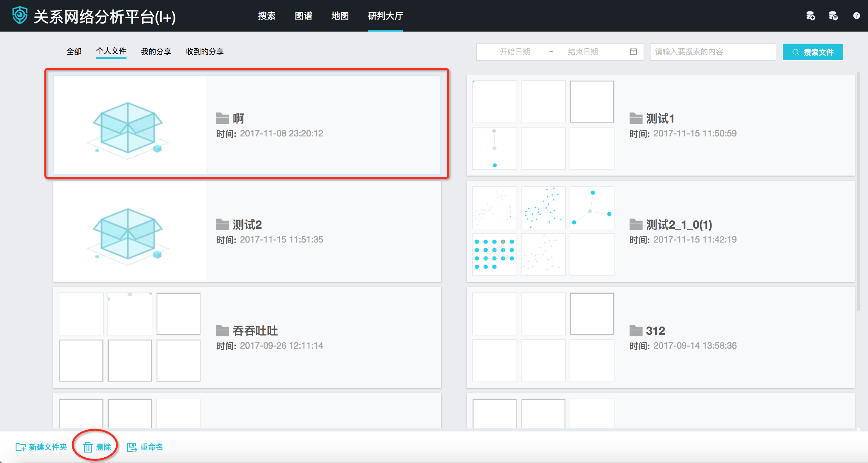Click timestamp 2017-11-15 11:51:35
The image size is (868, 463).
coord(281,239)
